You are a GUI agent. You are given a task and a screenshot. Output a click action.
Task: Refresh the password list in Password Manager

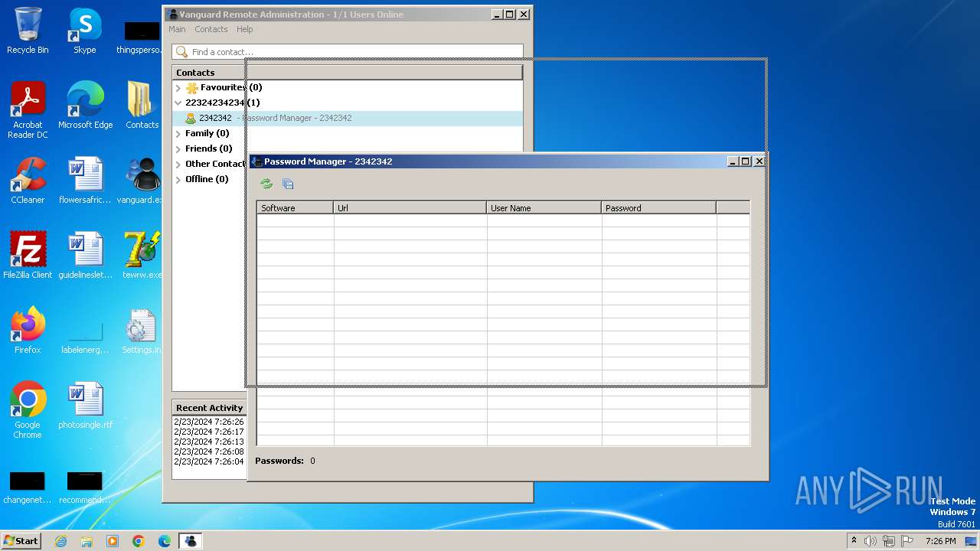coord(266,184)
